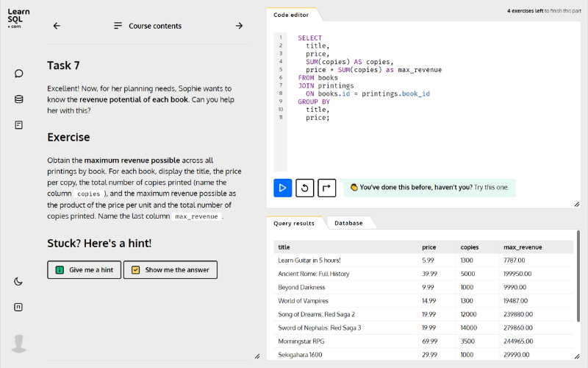Select the 'Ancient Rome: Full History' cell
Image resolution: width=588 pixels, height=368 pixels.
[314, 274]
